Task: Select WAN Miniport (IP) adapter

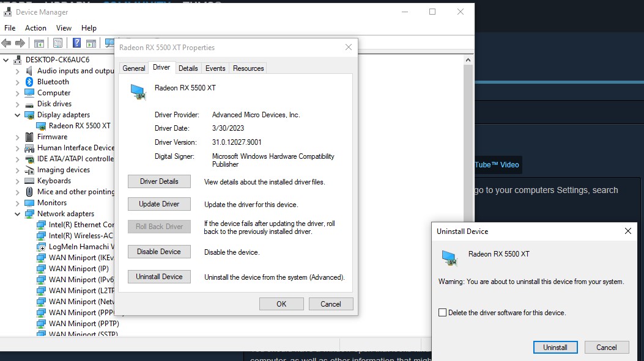Action: 78,269
